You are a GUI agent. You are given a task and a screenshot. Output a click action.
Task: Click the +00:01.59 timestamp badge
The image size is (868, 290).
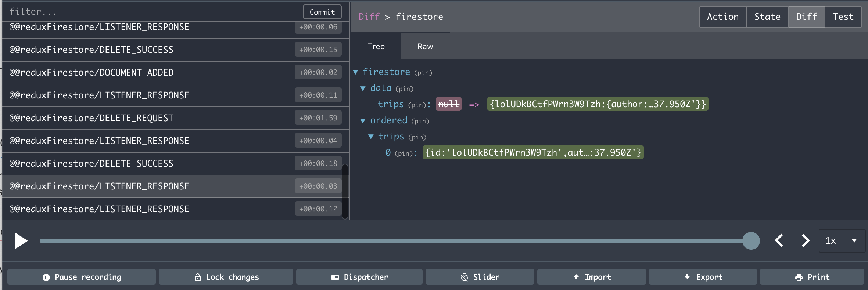(318, 118)
